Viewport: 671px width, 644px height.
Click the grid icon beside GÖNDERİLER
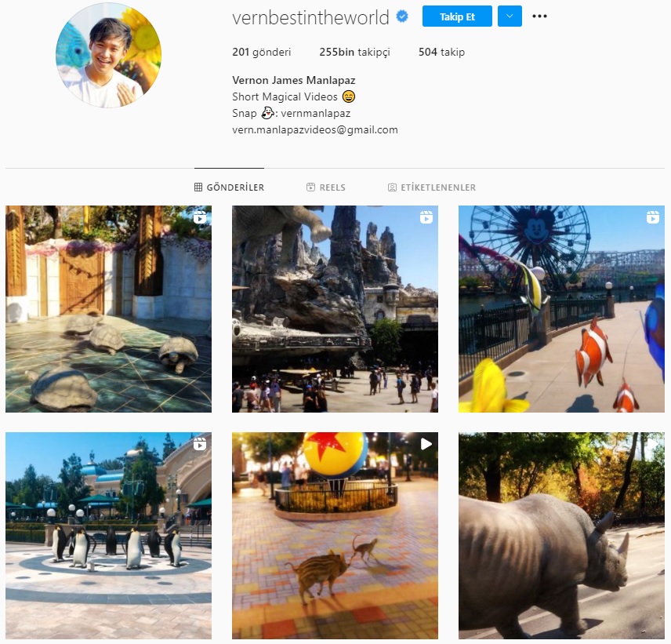[x=198, y=187]
